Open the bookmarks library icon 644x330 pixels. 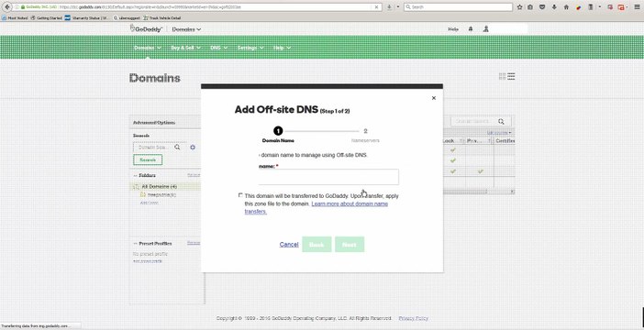pyautogui.click(x=530, y=7)
